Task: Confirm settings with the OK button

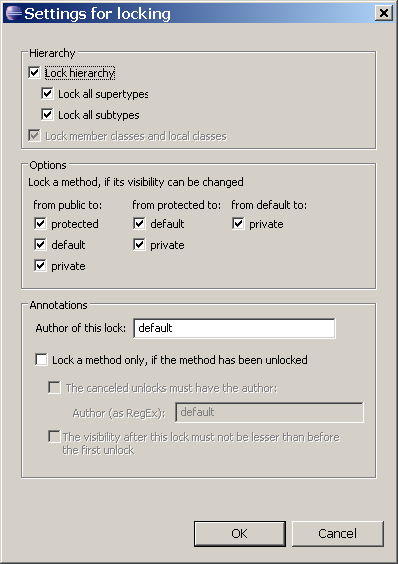Action: [240, 534]
